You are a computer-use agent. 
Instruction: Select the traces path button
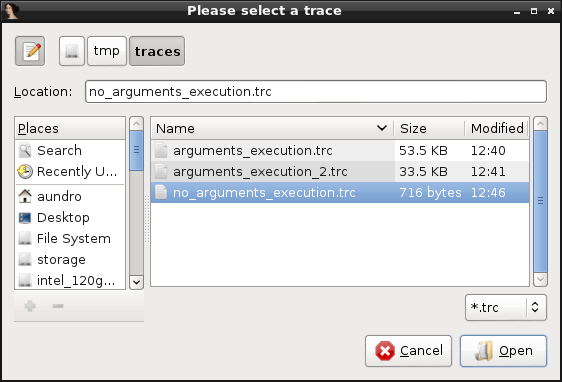click(x=157, y=51)
